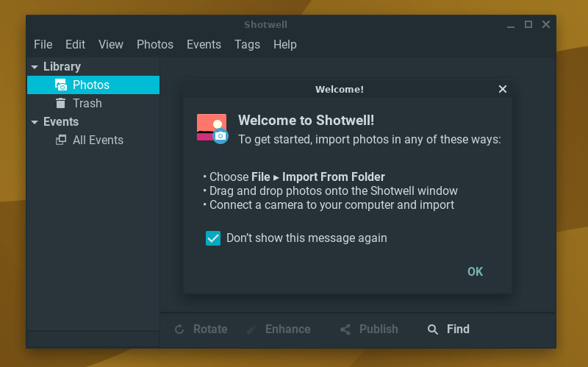Click the Find toolbar label
Image resolution: width=588 pixels, height=367 pixels.
[x=458, y=329]
